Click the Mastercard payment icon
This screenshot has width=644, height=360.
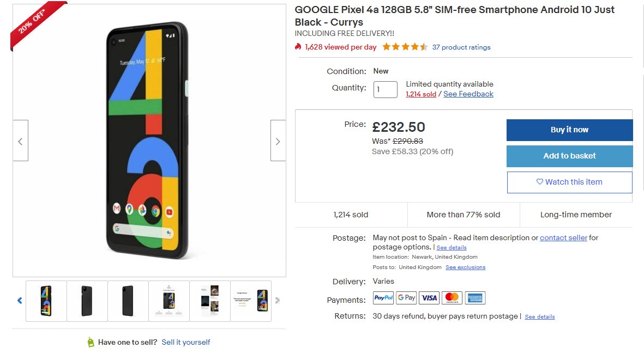coord(452,298)
